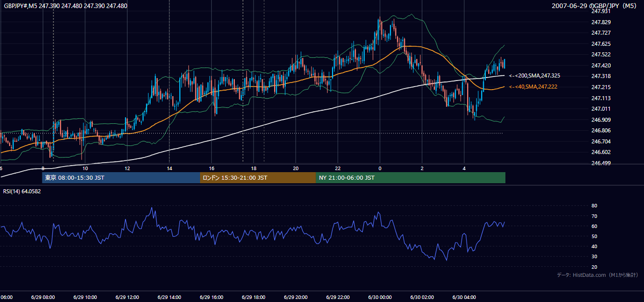Click the 6/29 10:00 time axis label
Viewport: 644px width, 302px height.
tap(85, 297)
